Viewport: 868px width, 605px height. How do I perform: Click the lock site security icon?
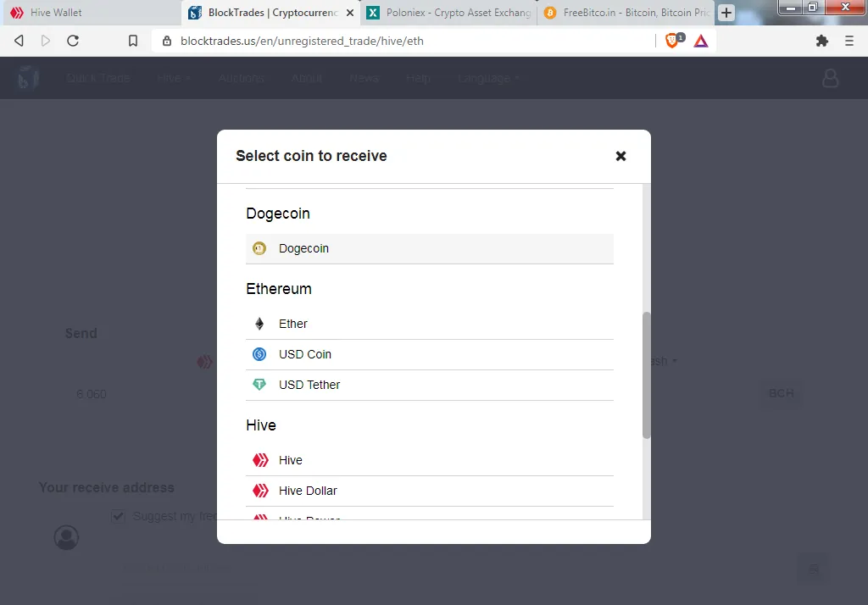coord(167,41)
